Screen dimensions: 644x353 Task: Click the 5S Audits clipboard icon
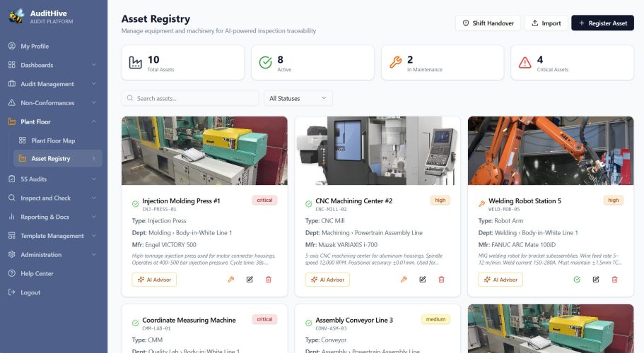click(12, 179)
